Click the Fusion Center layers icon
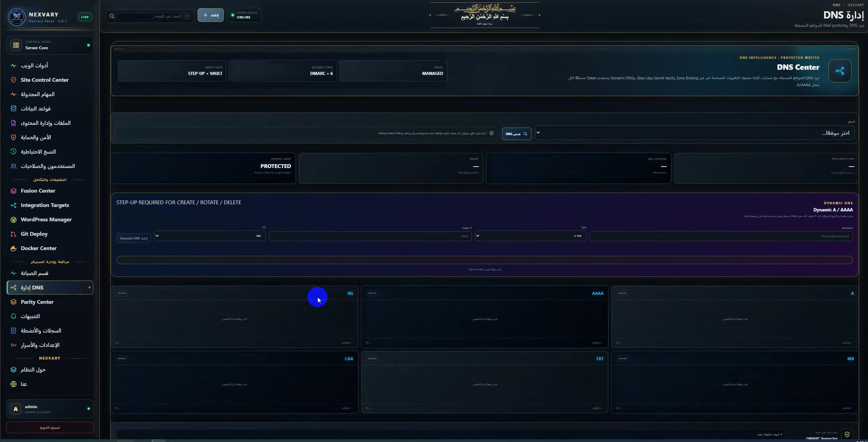This screenshot has height=442, width=868. (14, 191)
